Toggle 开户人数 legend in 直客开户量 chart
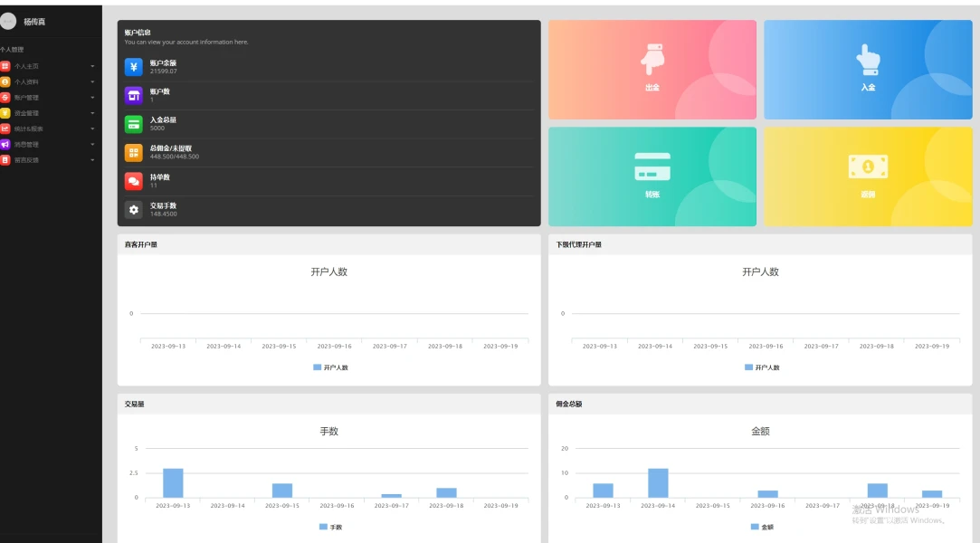 coord(330,367)
